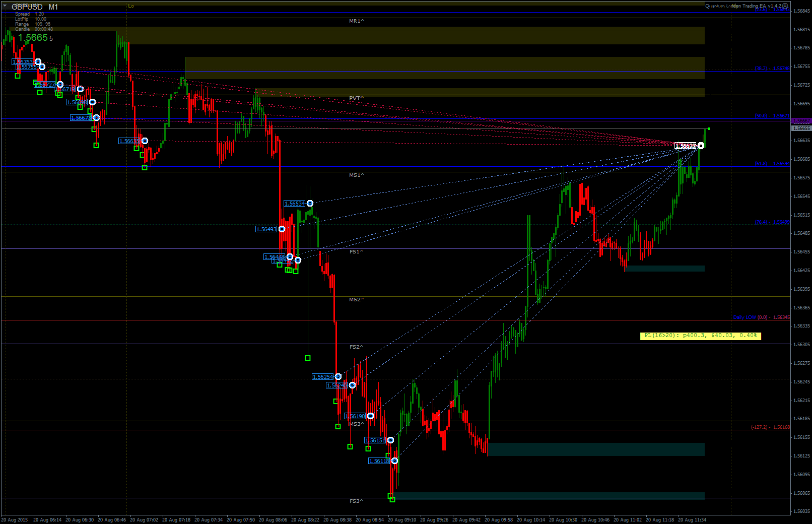The image size is (812, 524).
Task: Select the trade entry circle at 1.56755
Action: 42,67
